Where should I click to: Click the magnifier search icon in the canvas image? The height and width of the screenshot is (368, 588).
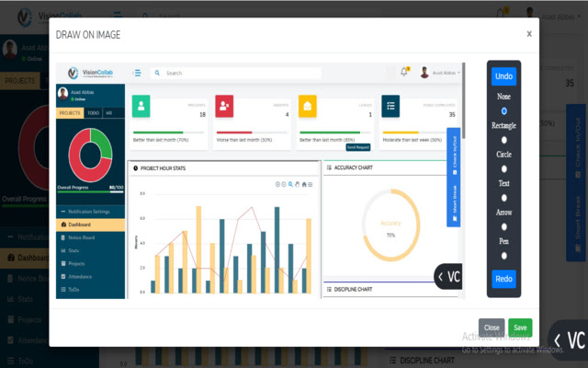(x=157, y=73)
